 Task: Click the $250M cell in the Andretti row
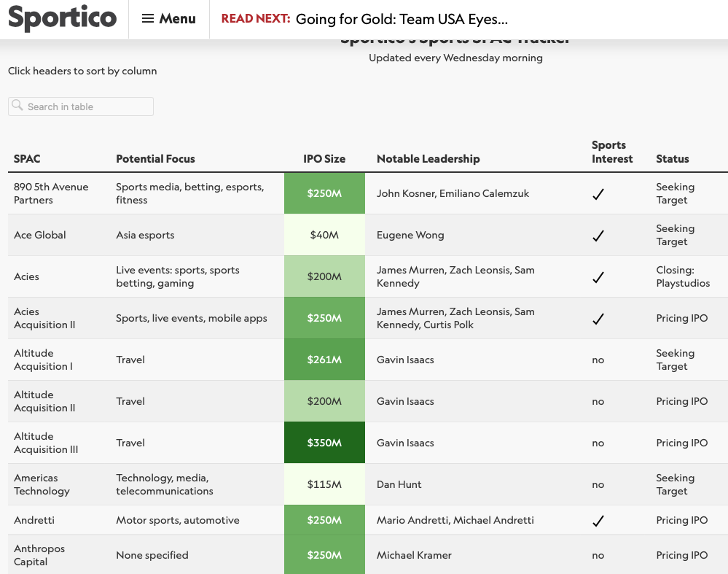coord(324,520)
